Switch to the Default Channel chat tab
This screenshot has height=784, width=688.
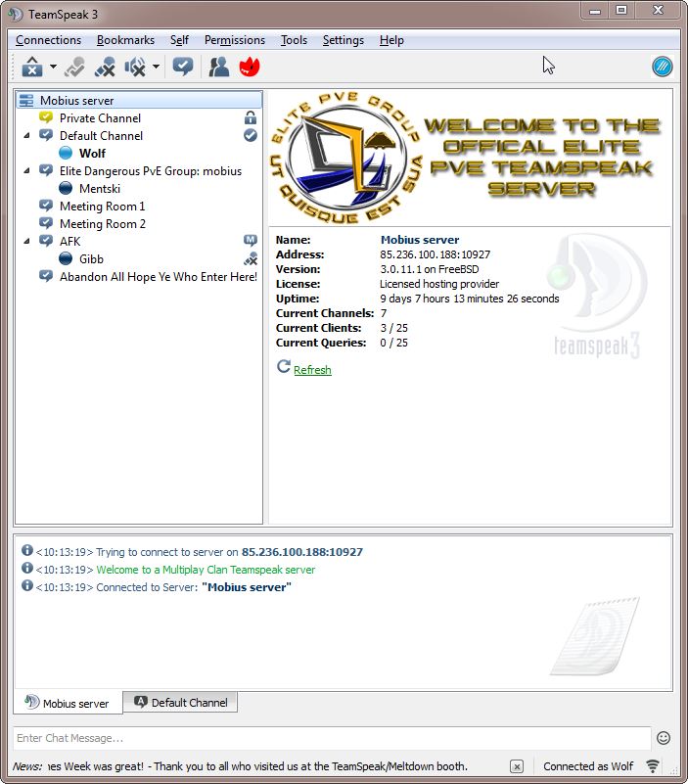click(x=180, y=703)
